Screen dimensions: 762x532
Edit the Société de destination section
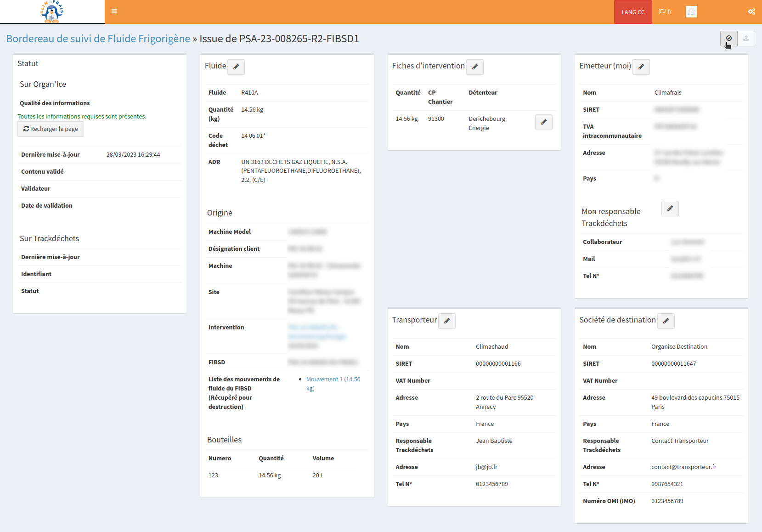pyautogui.click(x=666, y=321)
